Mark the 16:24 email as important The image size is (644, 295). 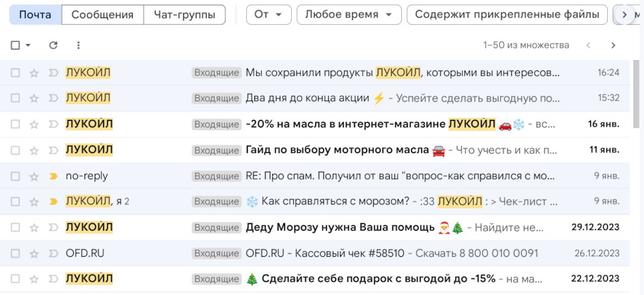pos(54,73)
